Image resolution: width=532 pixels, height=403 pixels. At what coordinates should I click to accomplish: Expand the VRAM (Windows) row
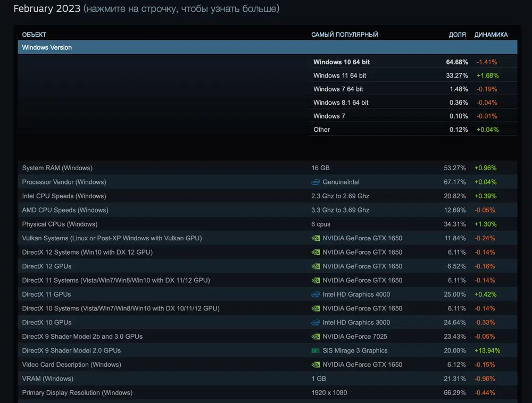pyautogui.click(x=268, y=379)
